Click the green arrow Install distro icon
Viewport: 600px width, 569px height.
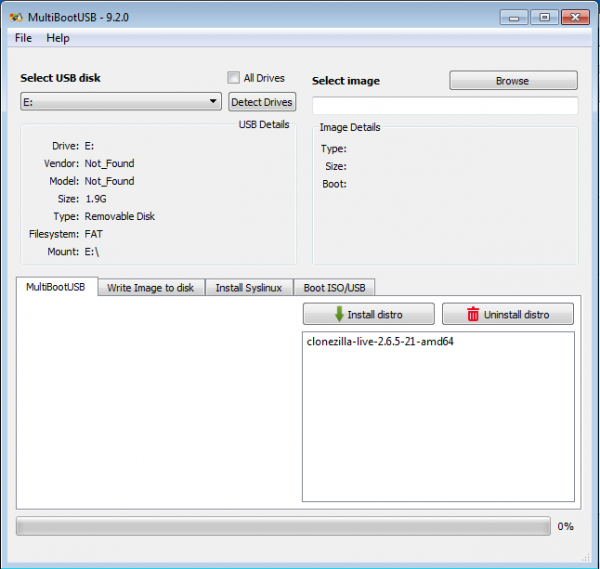[339, 314]
